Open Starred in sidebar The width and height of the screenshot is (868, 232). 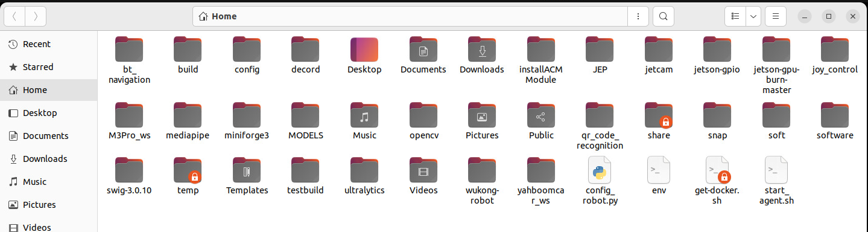click(x=48, y=67)
